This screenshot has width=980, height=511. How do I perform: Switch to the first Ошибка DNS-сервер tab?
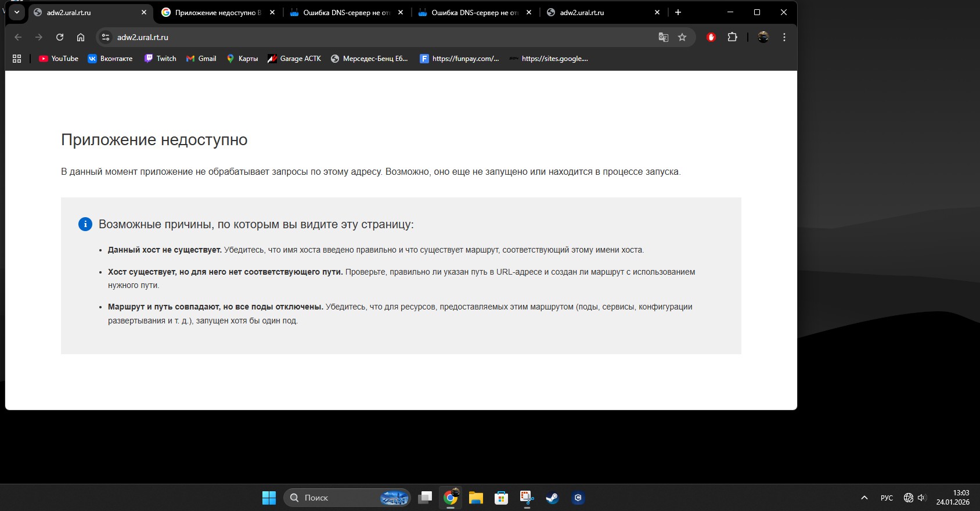[346, 12]
